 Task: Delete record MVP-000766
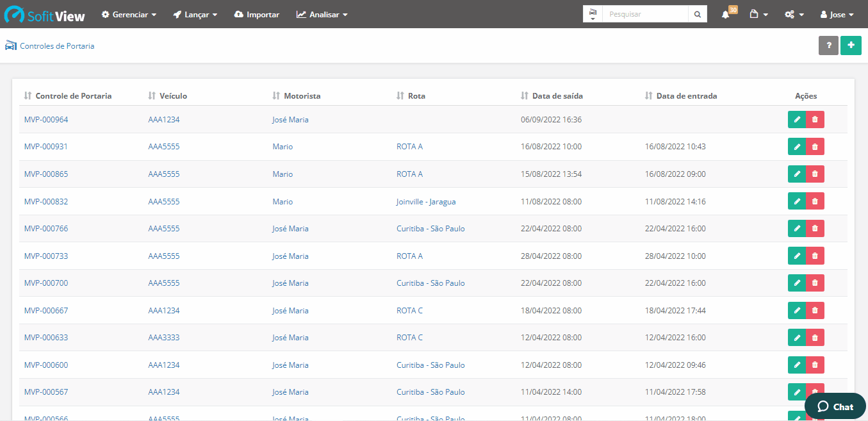tap(815, 228)
